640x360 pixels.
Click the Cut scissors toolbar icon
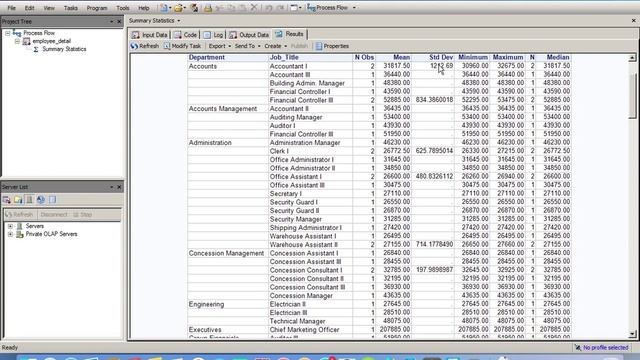(x=220, y=8)
